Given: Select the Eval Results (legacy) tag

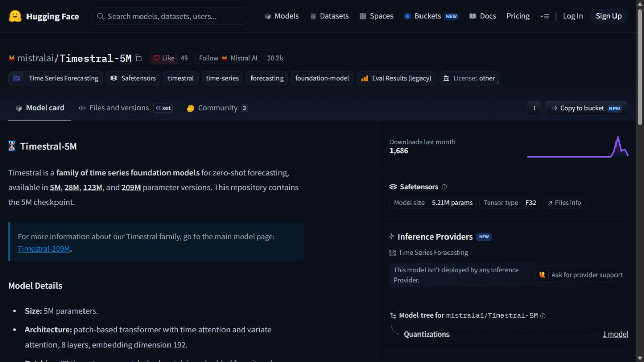Looking at the screenshot, I should tap(396, 78).
